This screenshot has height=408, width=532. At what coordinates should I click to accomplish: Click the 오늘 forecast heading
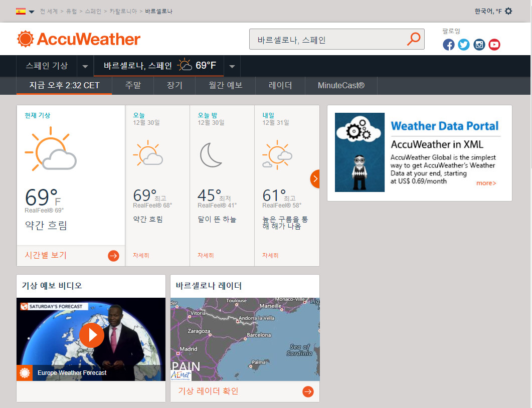(x=139, y=115)
